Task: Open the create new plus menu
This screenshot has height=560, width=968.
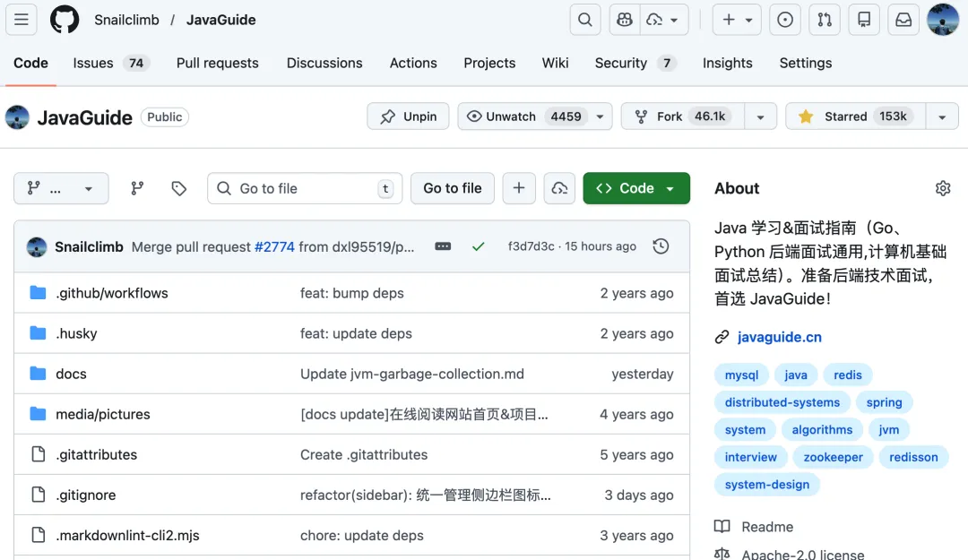Action: [x=737, y=20]
